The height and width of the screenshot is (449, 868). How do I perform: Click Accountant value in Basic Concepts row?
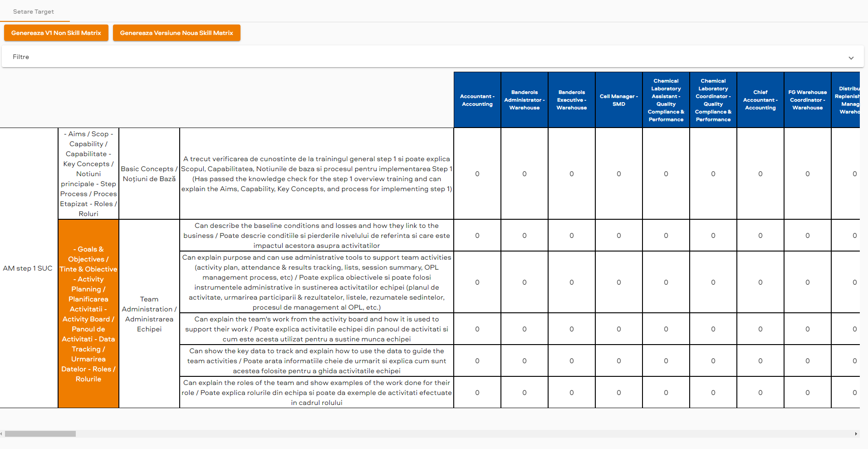click(x=477, y=174)
